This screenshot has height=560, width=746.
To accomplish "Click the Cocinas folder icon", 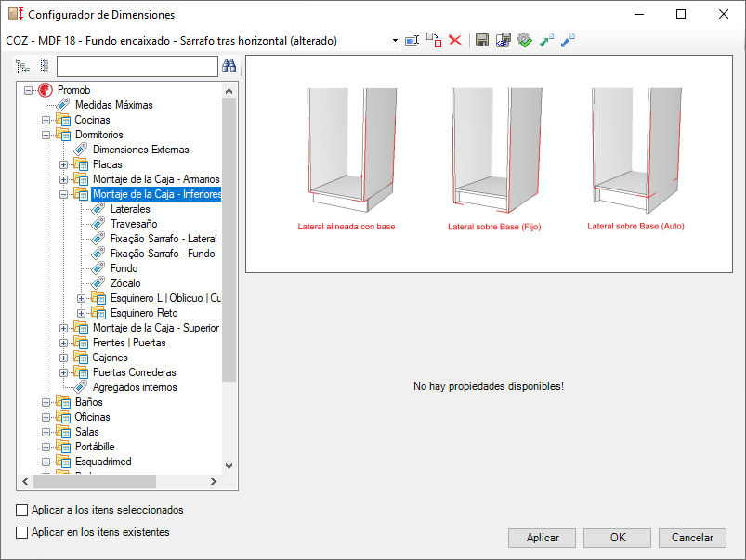I will 63,120.
